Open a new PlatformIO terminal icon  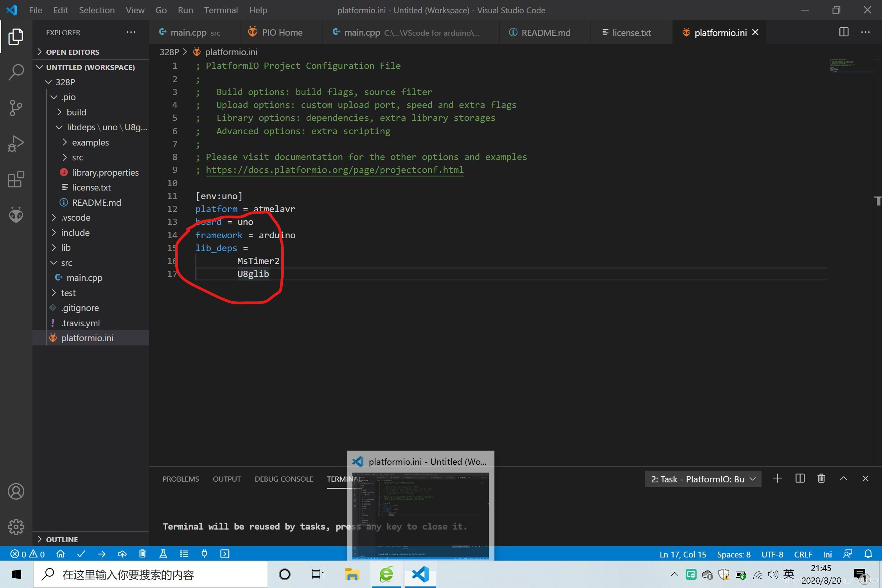coord(225,554)
